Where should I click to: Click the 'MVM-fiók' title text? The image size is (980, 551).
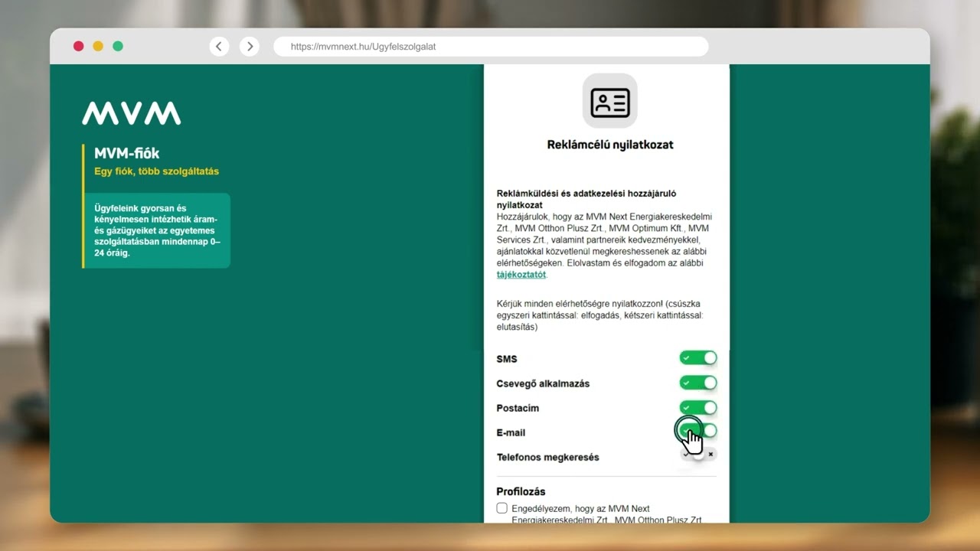[x=127, y=154]
